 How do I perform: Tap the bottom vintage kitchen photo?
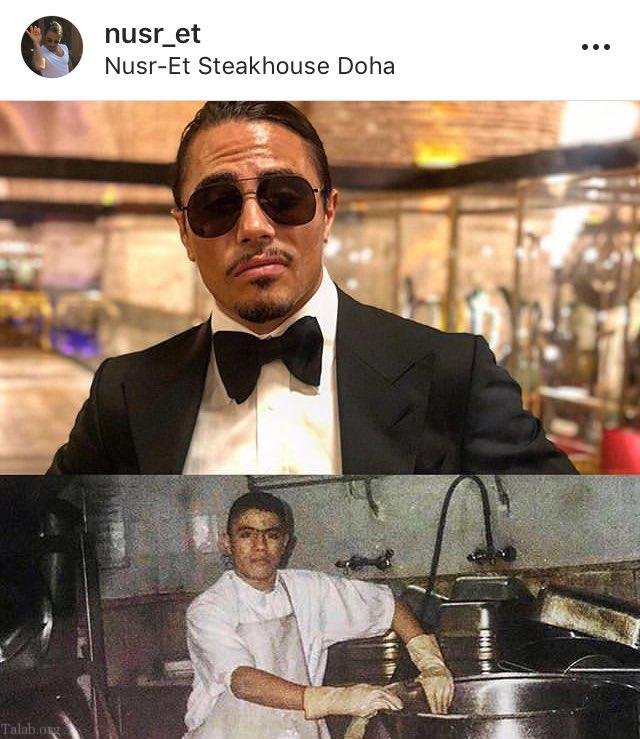(x=320, y=607)
